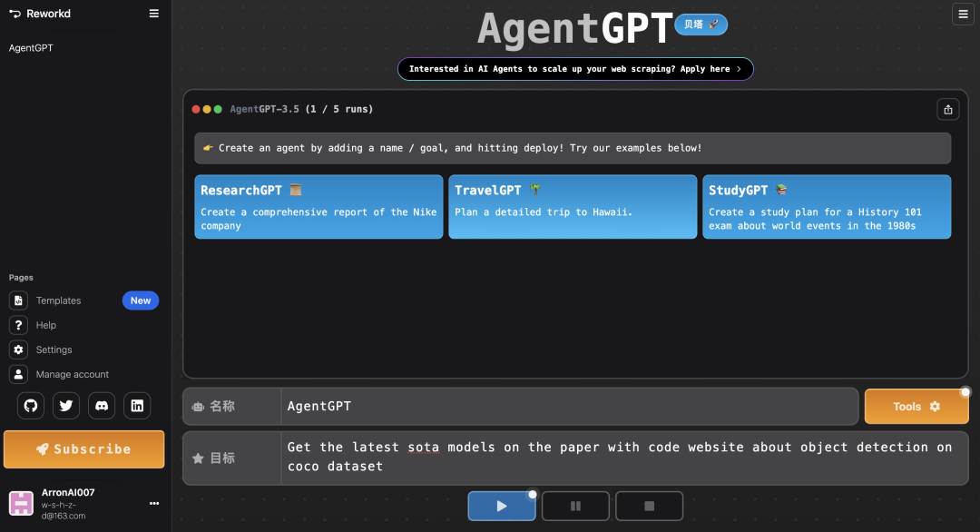Click the 贝塔 beta badge
Viewport: 980px width, 532px height.
[701, 25]
